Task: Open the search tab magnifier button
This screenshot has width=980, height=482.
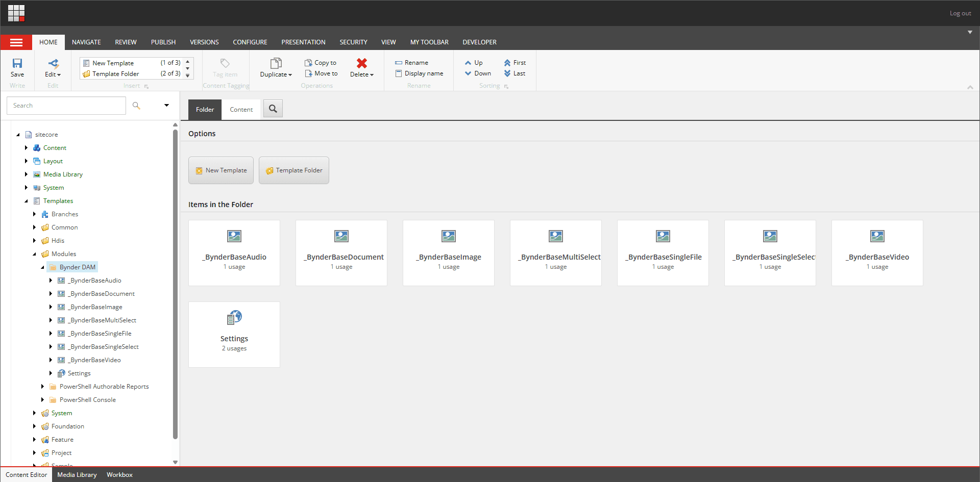Action: pyautogui.click(x=273, y=109)
